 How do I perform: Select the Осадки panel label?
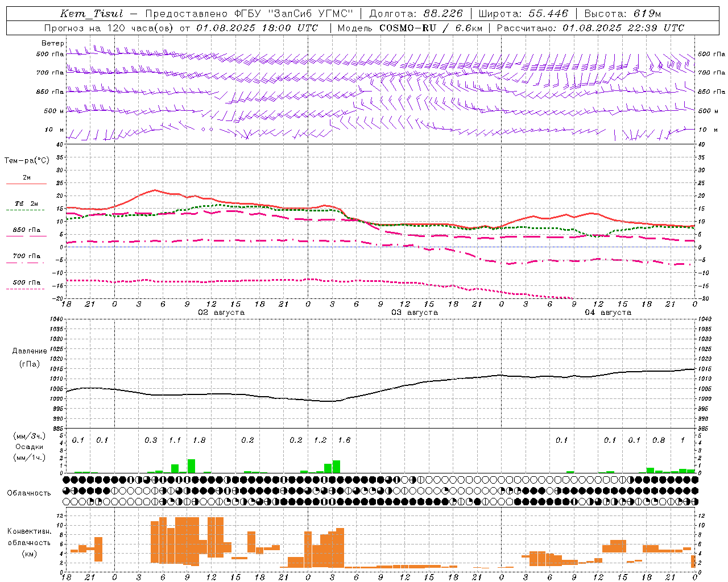[x=30, y=447]
